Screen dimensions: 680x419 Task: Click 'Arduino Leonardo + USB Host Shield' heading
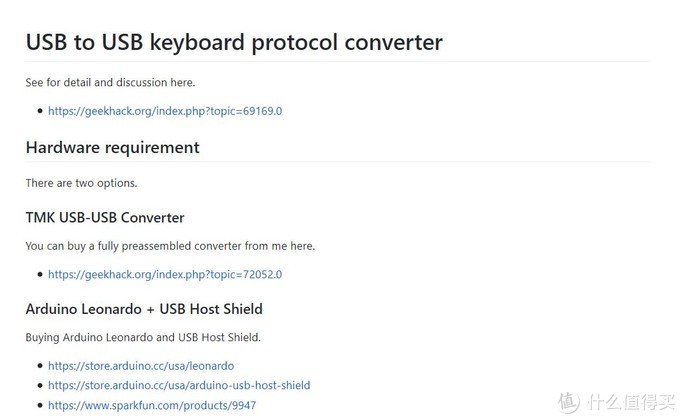pos(144,309)
